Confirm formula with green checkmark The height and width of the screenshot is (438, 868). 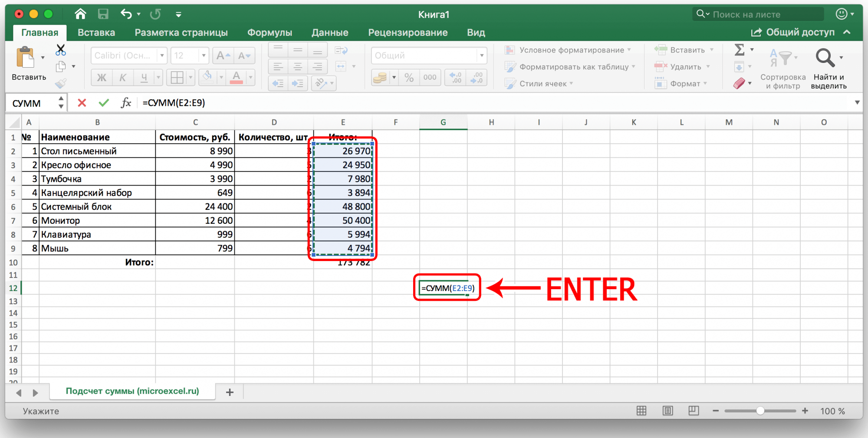104,103
